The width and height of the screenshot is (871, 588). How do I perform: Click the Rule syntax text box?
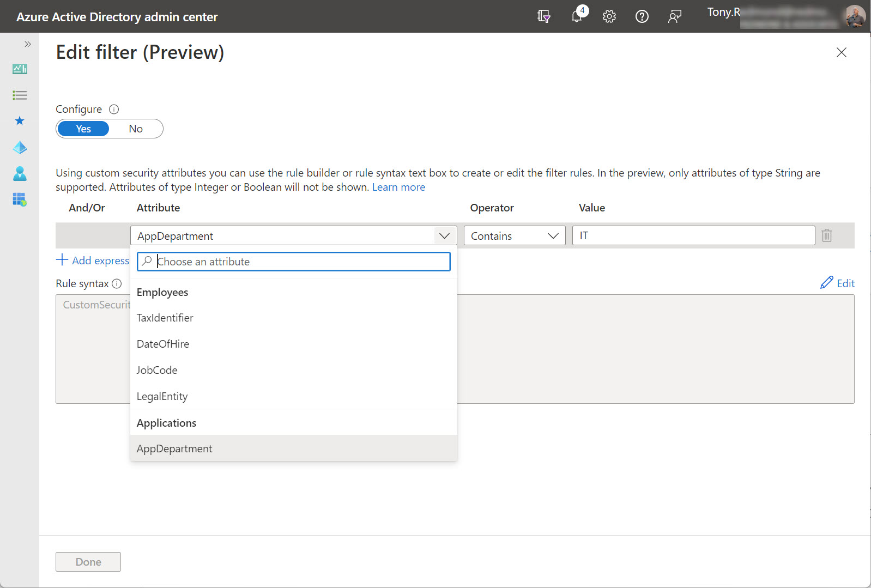pyautogui.click(x=455, y=349)
